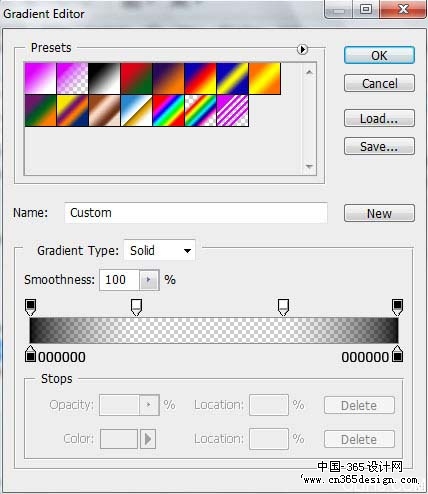Screen dimensions: 428x494
Task: Select the left black color stop
Action: coord(30,354)
